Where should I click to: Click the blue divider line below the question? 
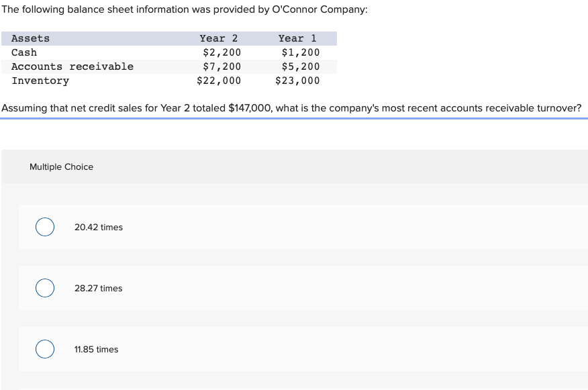pyautogui.click(x=294, y=119)
